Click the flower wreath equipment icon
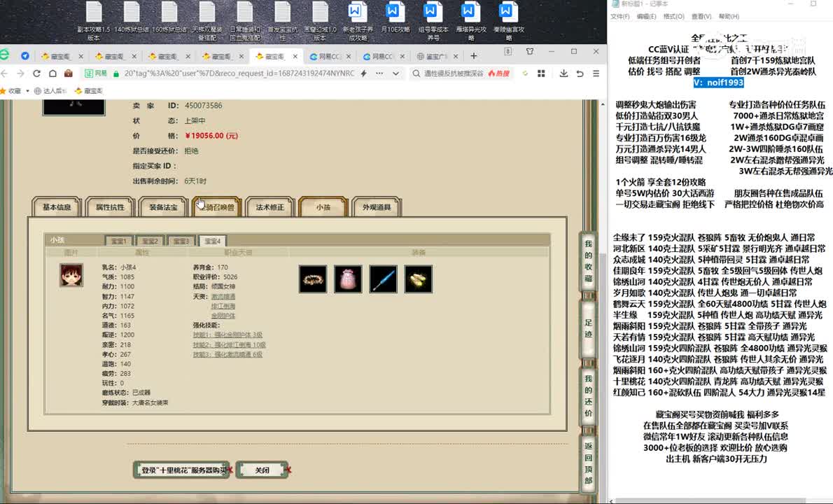The height and width of the screenshot is (504, 833). coord(312,279)
